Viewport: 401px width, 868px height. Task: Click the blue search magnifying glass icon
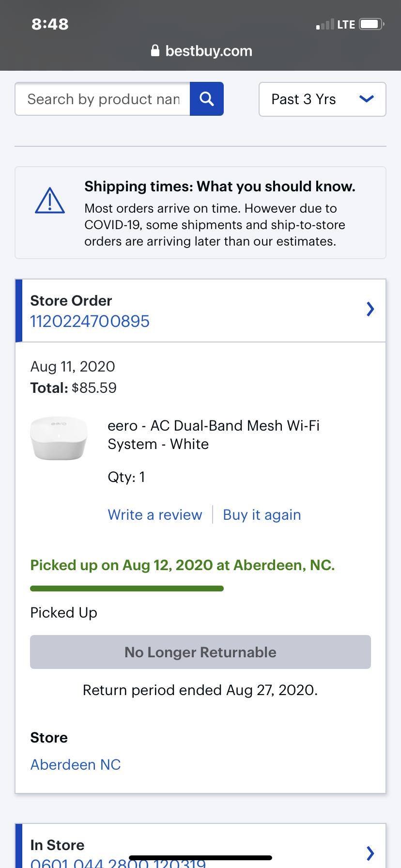[x=207, y=99]
